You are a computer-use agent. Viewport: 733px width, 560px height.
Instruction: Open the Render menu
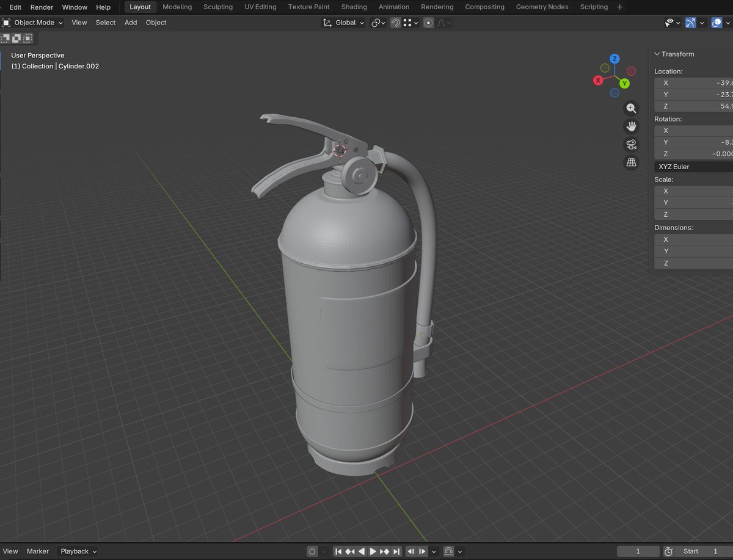[x=42, y=7]
